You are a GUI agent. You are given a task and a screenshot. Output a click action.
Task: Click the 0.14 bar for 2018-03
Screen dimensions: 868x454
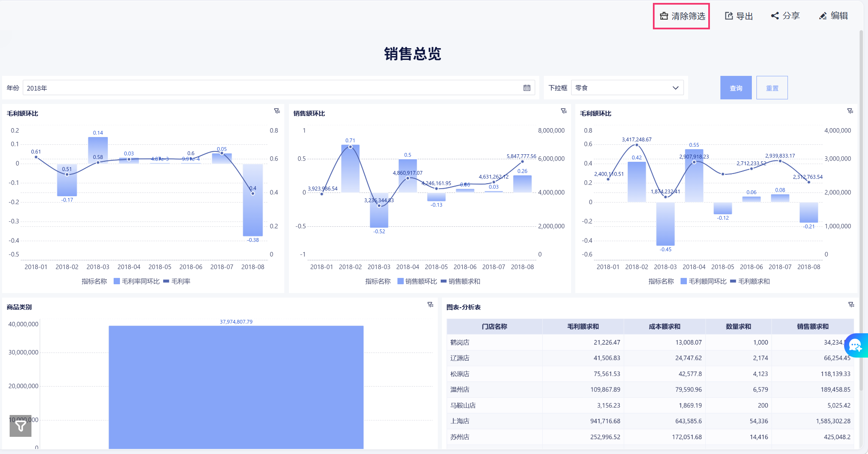[98, 150]
